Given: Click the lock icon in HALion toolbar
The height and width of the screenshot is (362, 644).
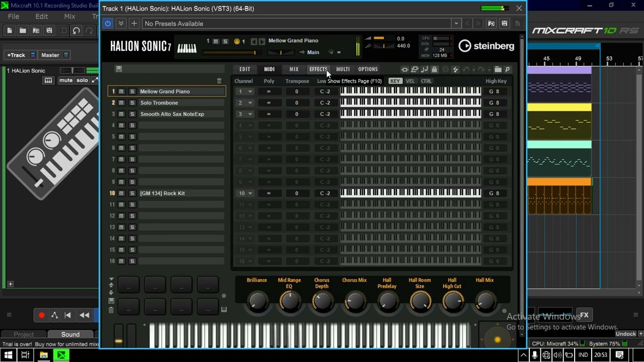Looking at the screenshot, I should click(x=434, y=69).
